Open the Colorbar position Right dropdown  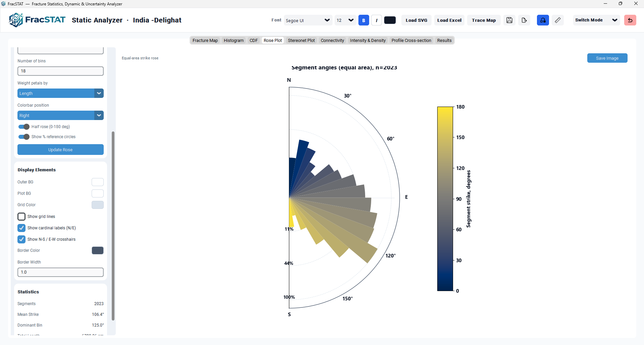[x=60, y=115]
